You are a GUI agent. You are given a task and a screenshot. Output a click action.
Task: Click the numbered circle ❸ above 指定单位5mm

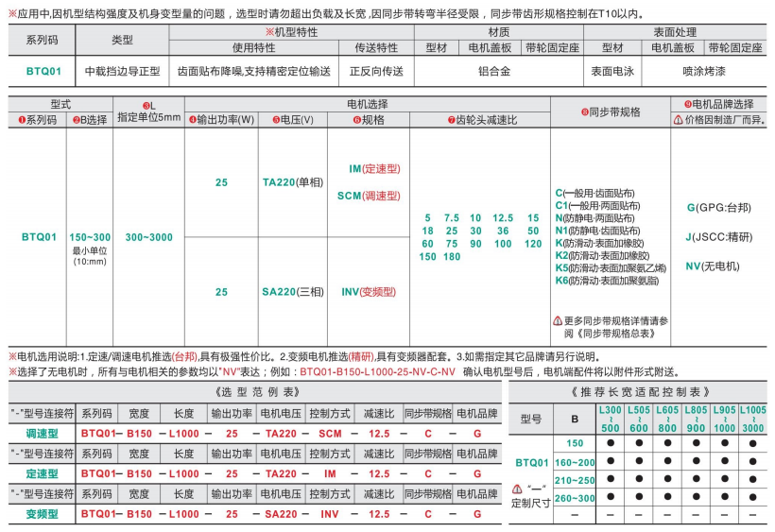[x=146, y=105]
